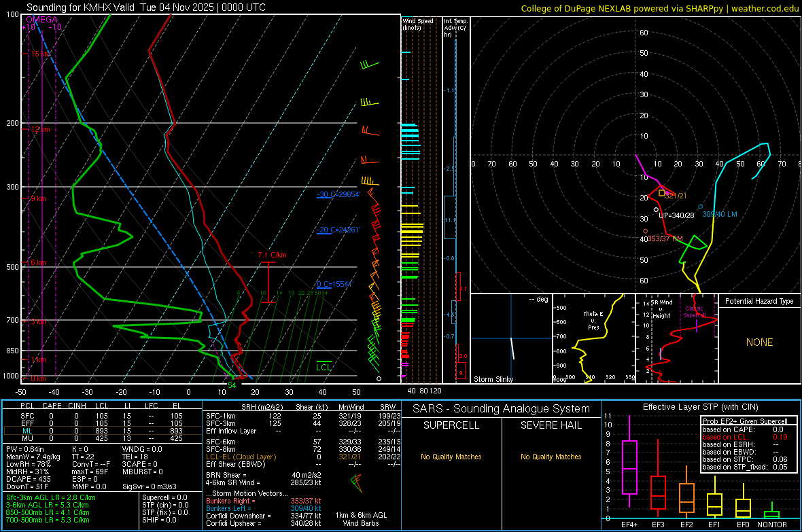Click the College of DuPage NEXLAB credit text
This screenshot has height=532, width=802.
(x=660, y=8)
